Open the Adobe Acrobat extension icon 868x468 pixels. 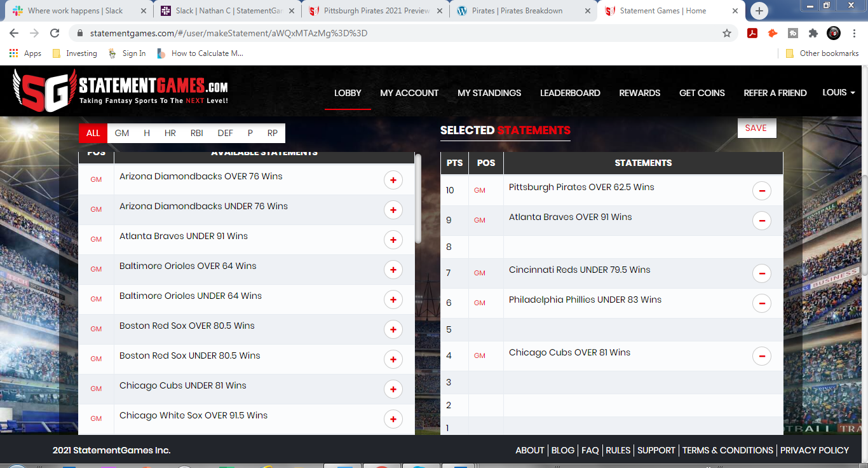pos(752,33)
